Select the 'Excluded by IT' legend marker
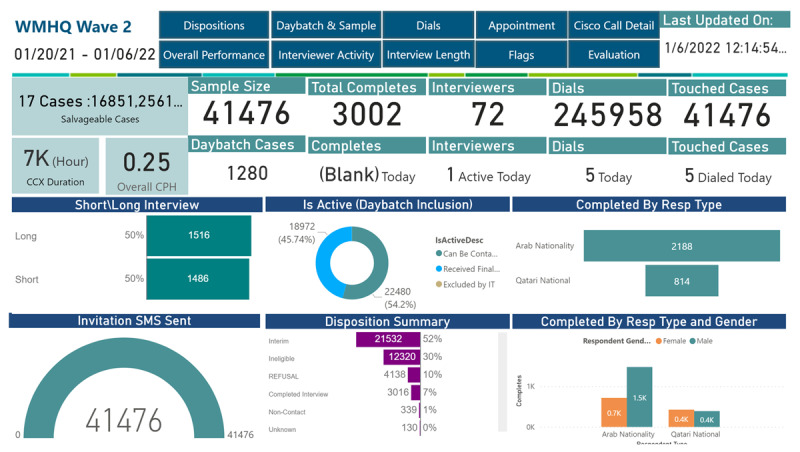The height and width of the screenshot is (452, 800). [439, 285]
